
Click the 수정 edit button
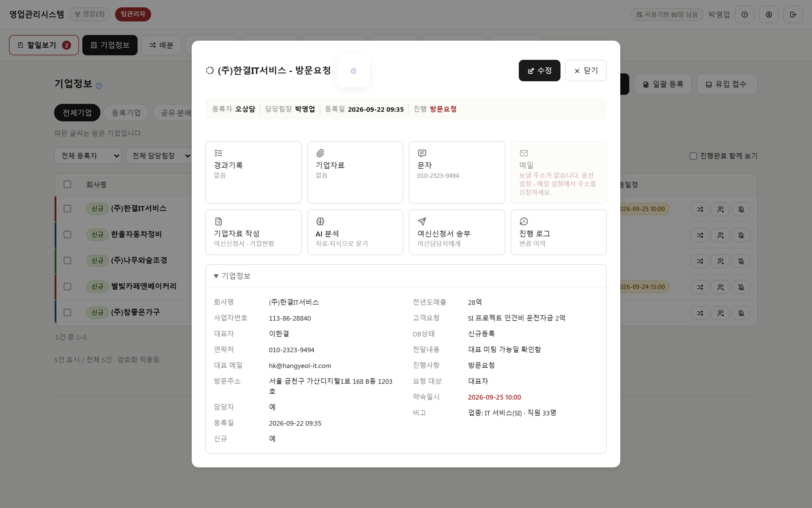click(x=539, y=71)
